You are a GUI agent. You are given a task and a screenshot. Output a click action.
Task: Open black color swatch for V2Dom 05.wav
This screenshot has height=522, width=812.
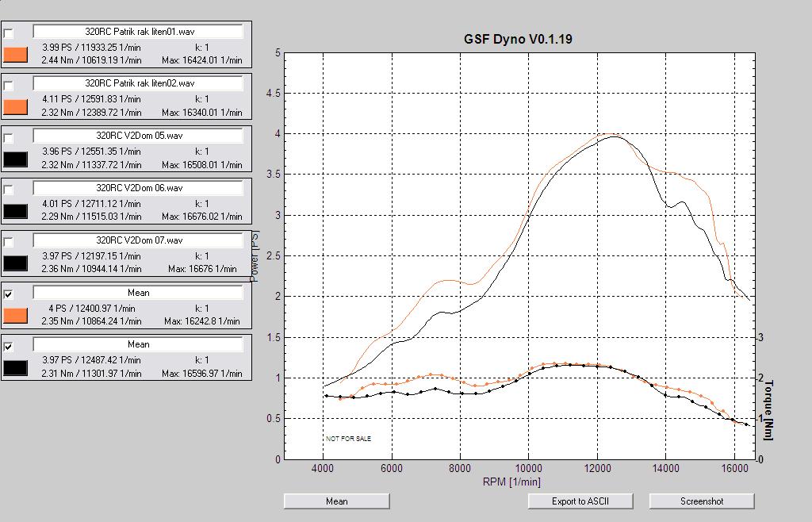tap(16, 159)
